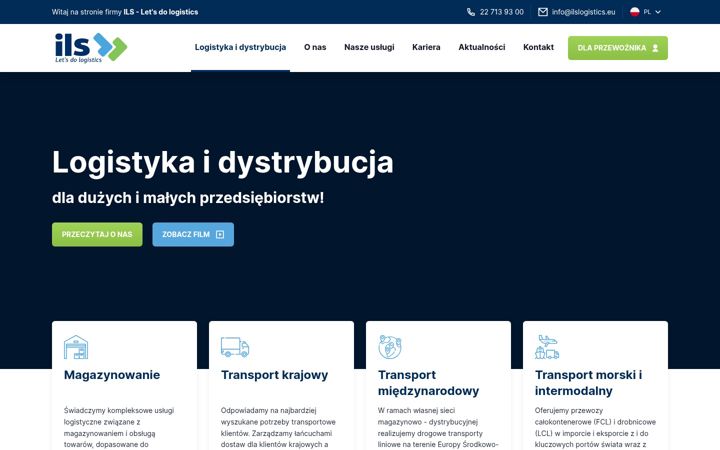Image resolution: width=720 pixels, height=450 pixels.
Task: Click the PL language label
Action: 647,12
